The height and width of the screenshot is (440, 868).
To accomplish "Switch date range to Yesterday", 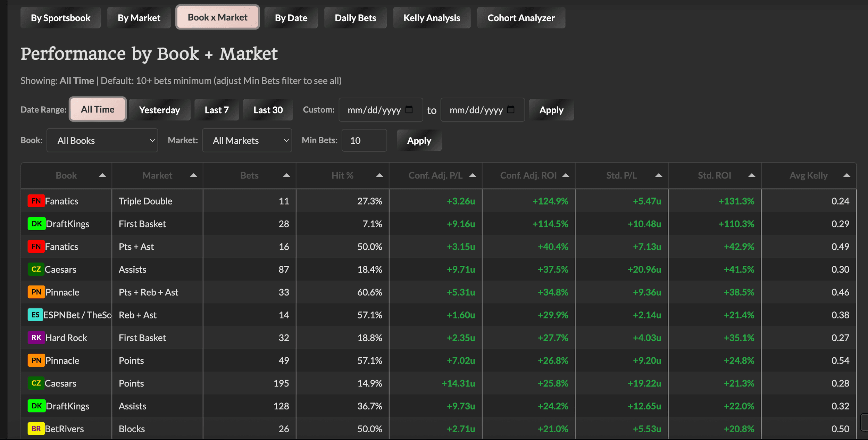I will click(x=159, y=110).
